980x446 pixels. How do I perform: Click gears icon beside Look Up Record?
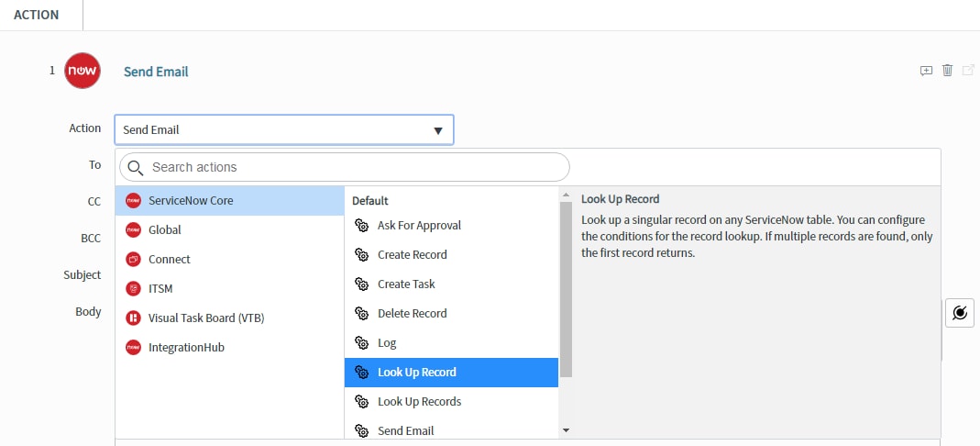pyautogui.click(x=361, y=373)
